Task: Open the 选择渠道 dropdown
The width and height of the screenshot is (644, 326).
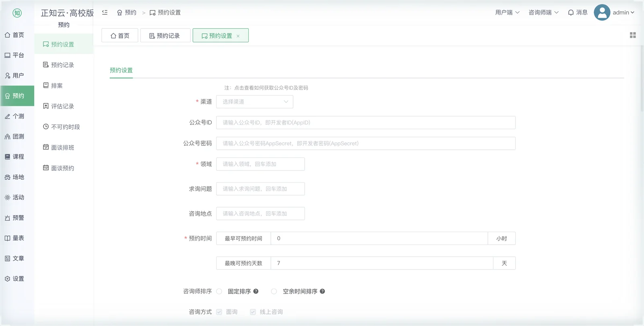Action: click(x=255, y=102)
